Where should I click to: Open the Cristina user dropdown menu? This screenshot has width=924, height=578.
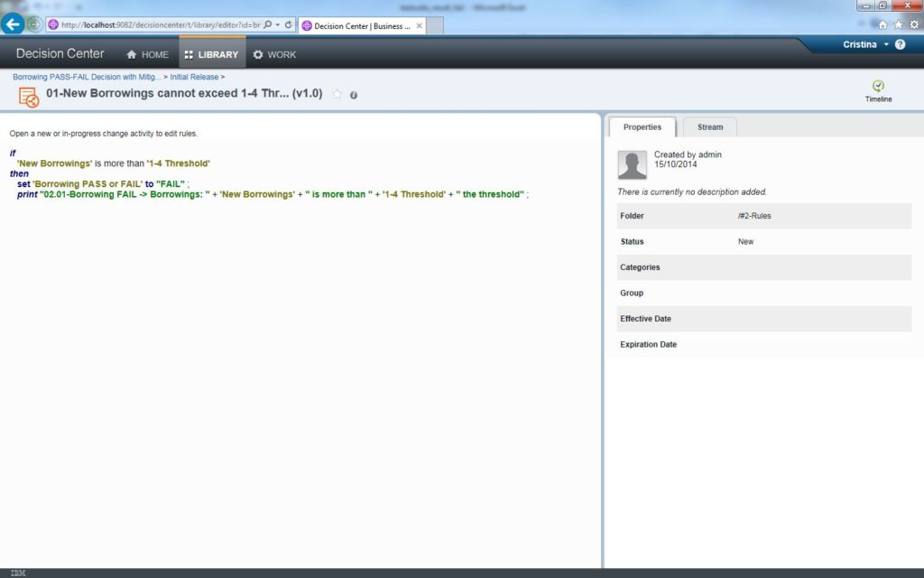[864, 44]
